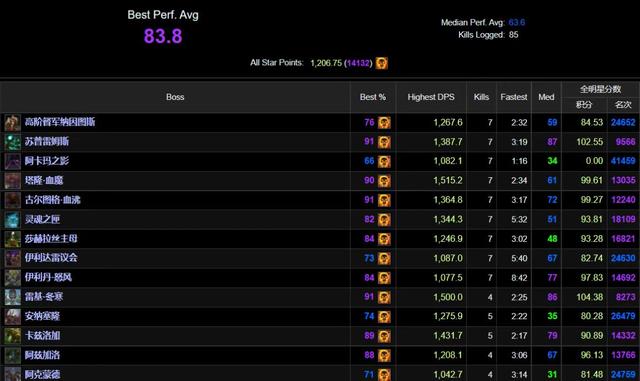Click trophy icon in 安纳塞隆 row

[384, 316]
